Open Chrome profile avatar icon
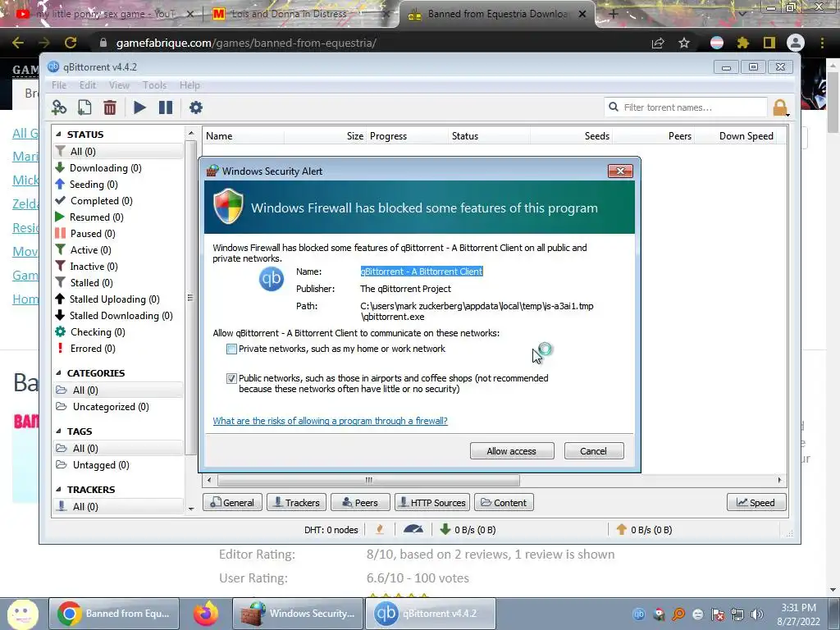840x630 pixels. point(796,43)
